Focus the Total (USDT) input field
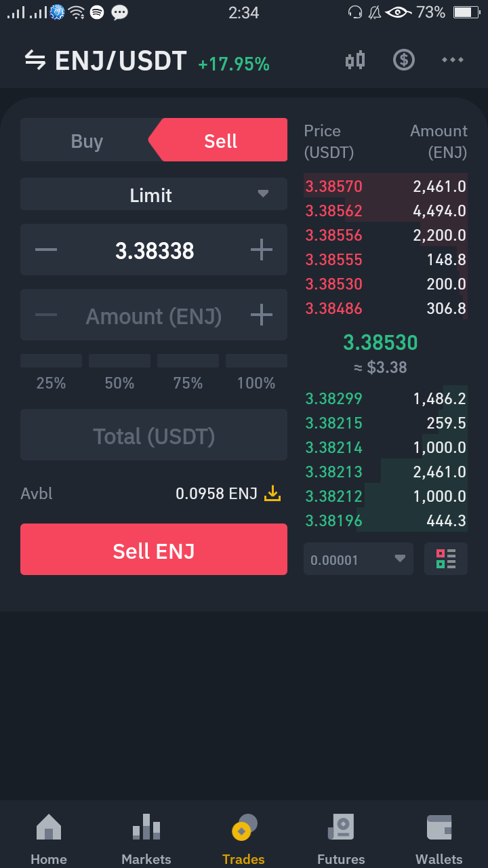The image size is (488, 868). pyautogui.click(x=154, y=435)
